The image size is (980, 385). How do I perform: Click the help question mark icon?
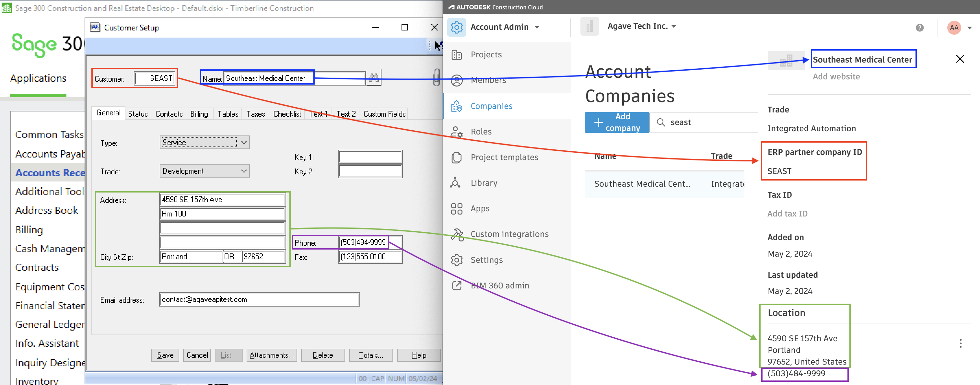919,28
